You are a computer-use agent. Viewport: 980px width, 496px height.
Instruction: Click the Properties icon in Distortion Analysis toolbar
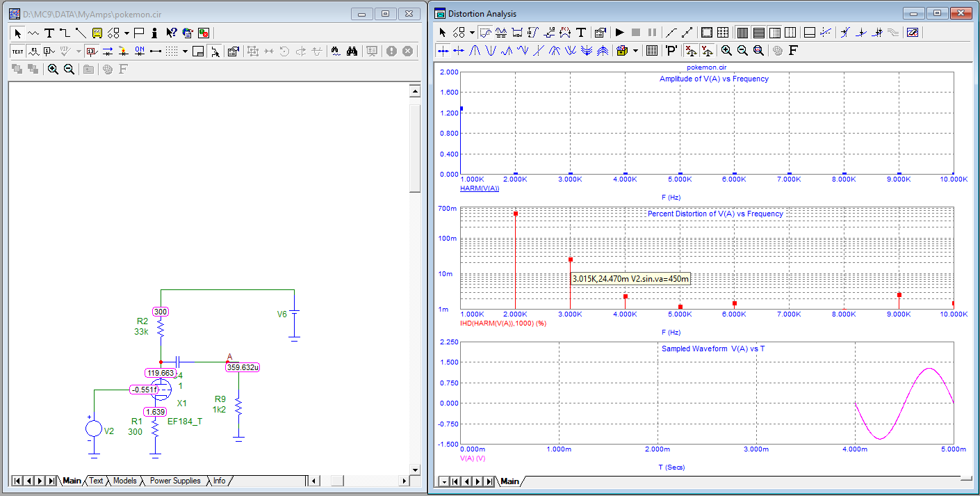[600, 33]
